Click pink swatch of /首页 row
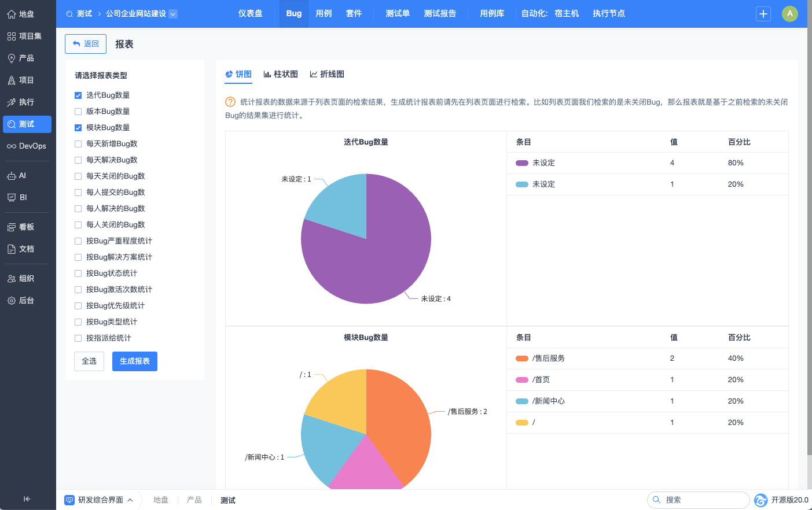812x510 pixels. (522, 380)
